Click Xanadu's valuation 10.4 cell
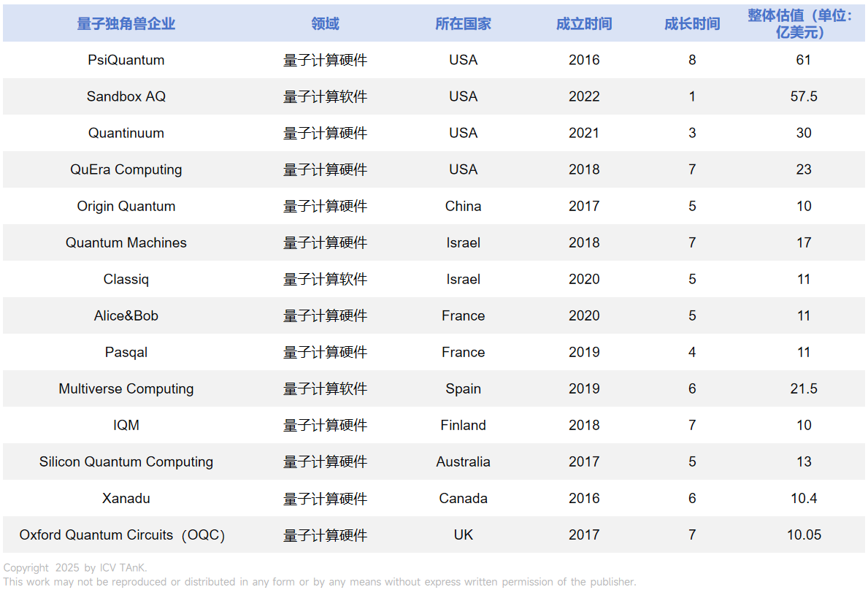Viewport: 868px width, 590px height. tap(804, 498)
